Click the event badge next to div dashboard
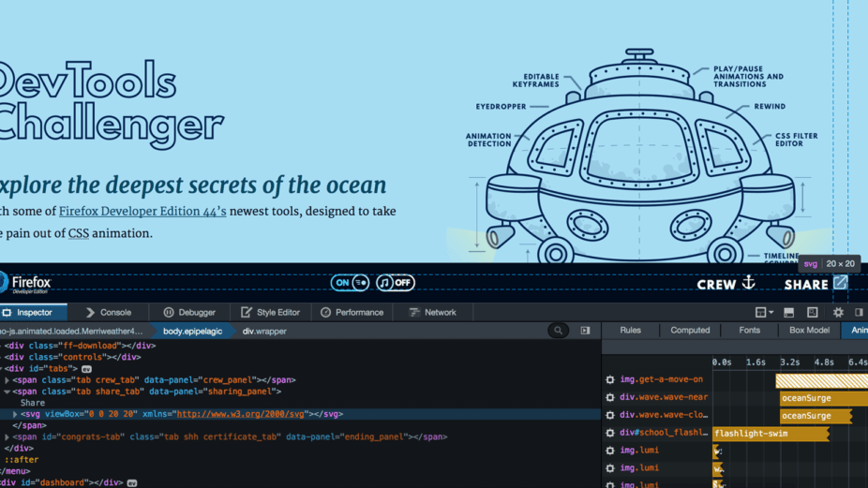 (x=132, y=483)
